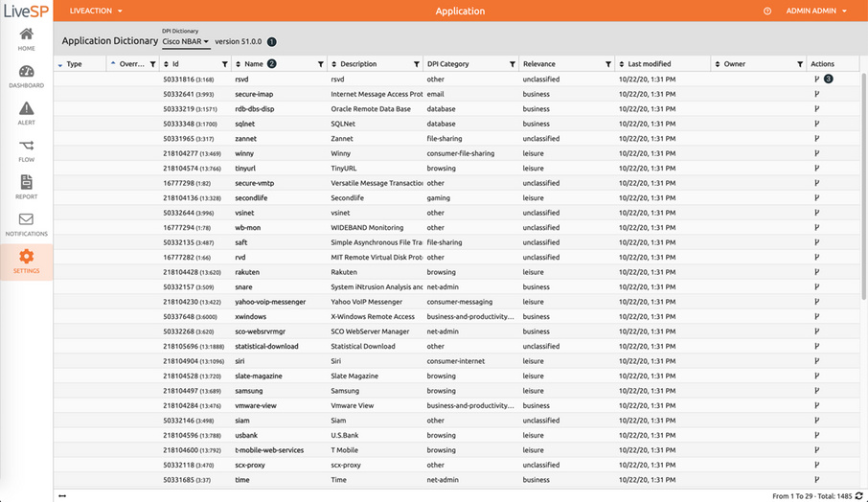Click the Overr... column header
Screen dimensions: 868x502
[x=131, y=64]
